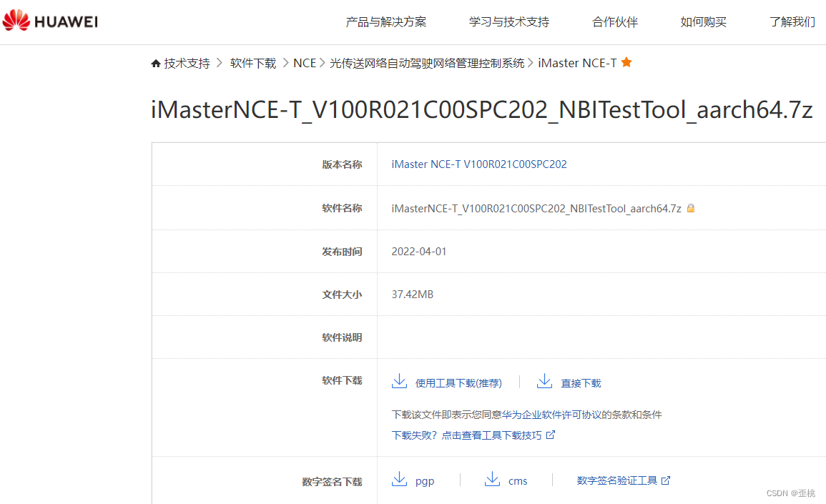This screenshot has width=826, height=504.
Task: Download the pgp signature
Action: (425, 481)
